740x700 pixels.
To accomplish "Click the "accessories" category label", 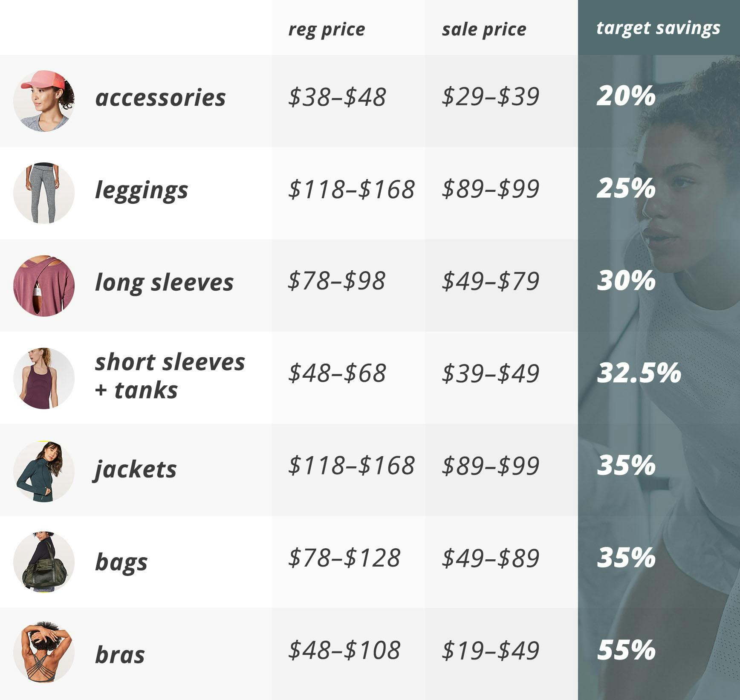I will 160,98.
